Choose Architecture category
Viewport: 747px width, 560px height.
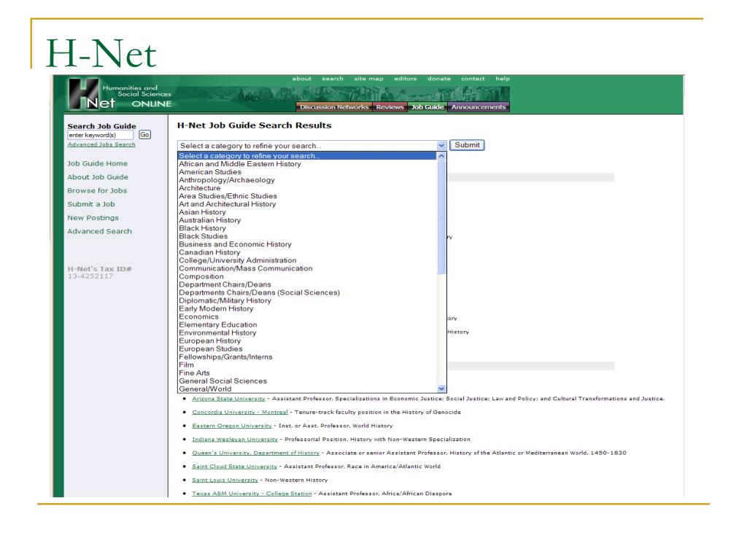click(307, 188)
